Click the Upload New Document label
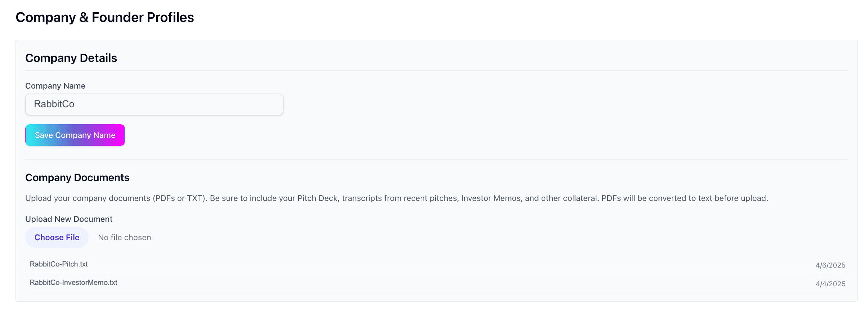Image resolution: width=868 pixels, height=314 pixels. point(69,219)
